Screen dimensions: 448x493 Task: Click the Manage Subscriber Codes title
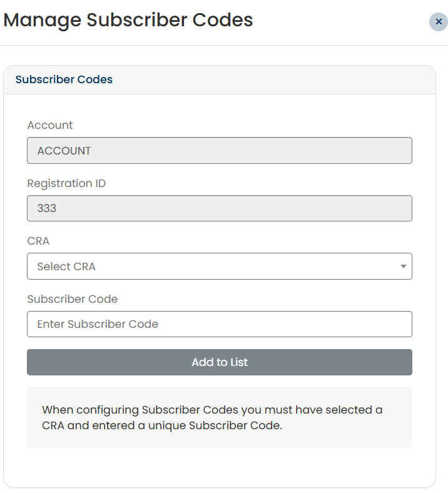(x=128, y=20)
